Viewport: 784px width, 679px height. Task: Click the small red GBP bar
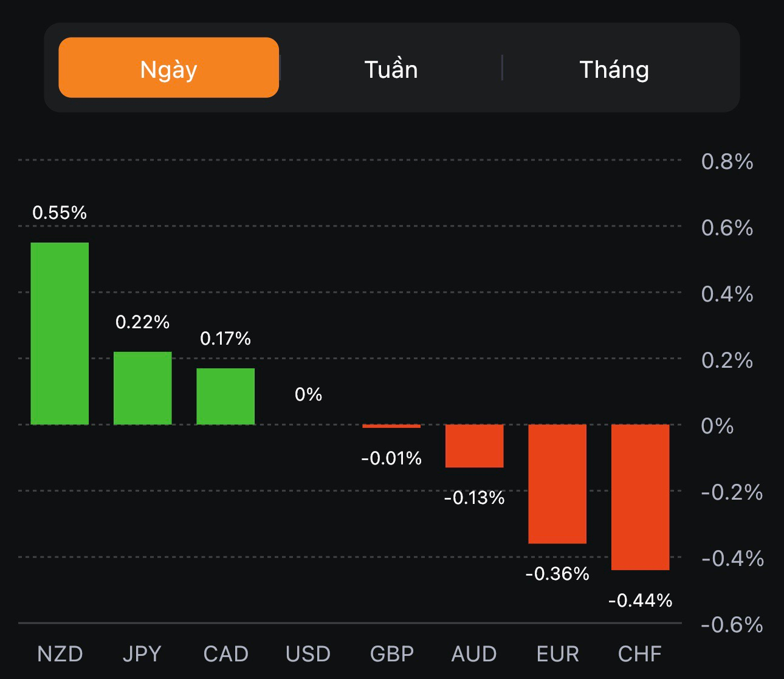click(x=391, y=426)
